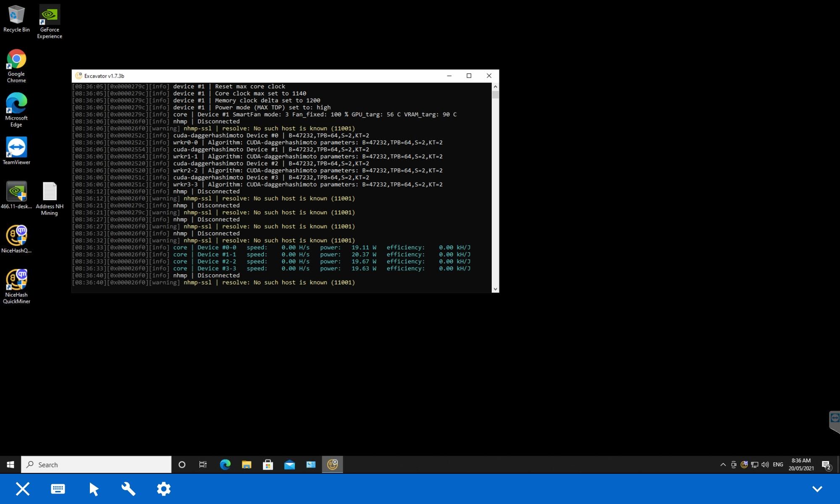Open settings gear on the TeamViewer bar
This screenshot has width=840, height=504.
tap(164, 489)
